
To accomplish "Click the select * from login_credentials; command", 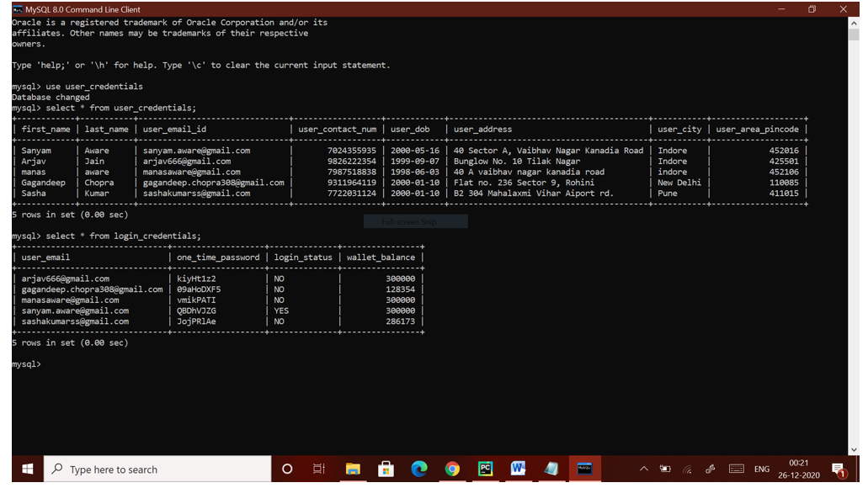I will pos(124,236).
